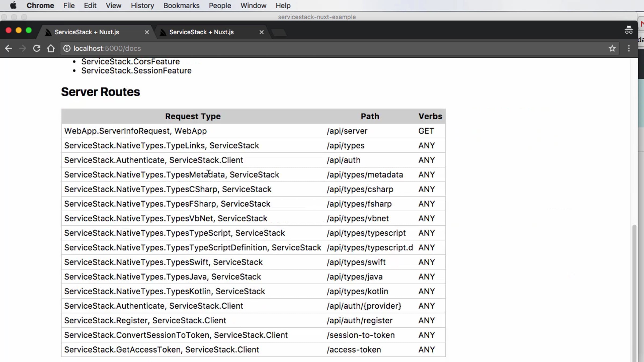
Task: Open the Help menu
Action: pyautogui.click(x=283, y=5)
